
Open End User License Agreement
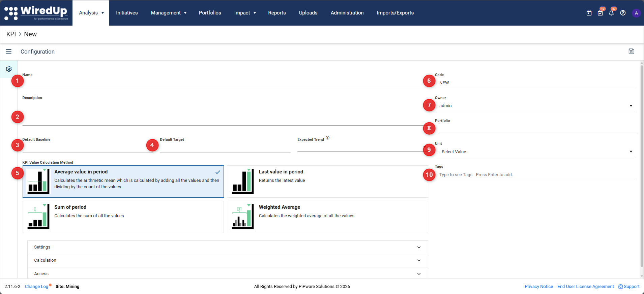coord(586,286)
